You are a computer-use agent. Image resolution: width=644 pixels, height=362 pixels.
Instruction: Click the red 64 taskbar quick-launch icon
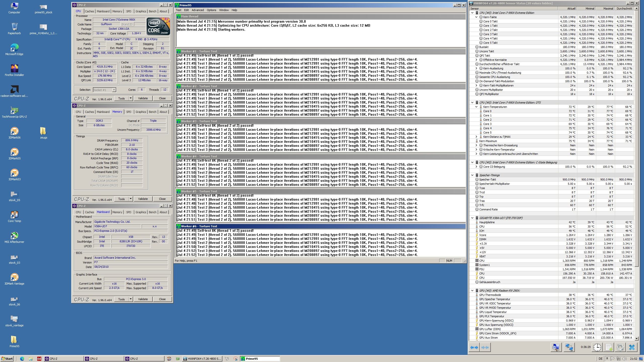click(39, 359)
